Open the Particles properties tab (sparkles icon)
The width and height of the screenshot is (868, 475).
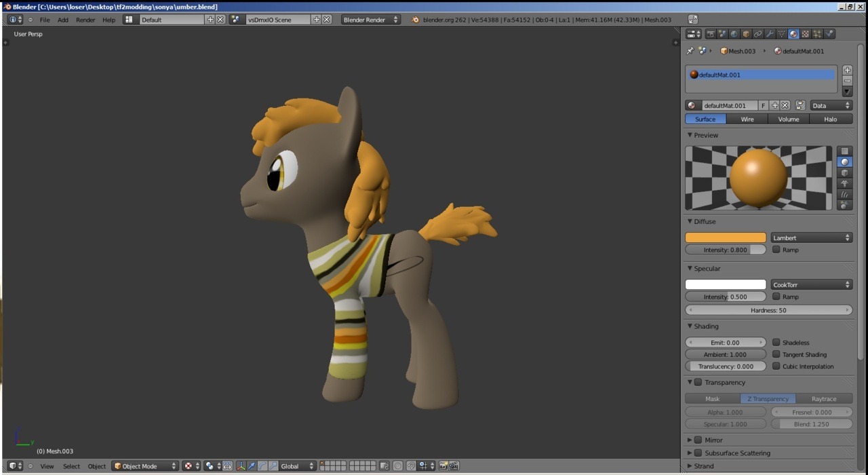tap(817, 34)
